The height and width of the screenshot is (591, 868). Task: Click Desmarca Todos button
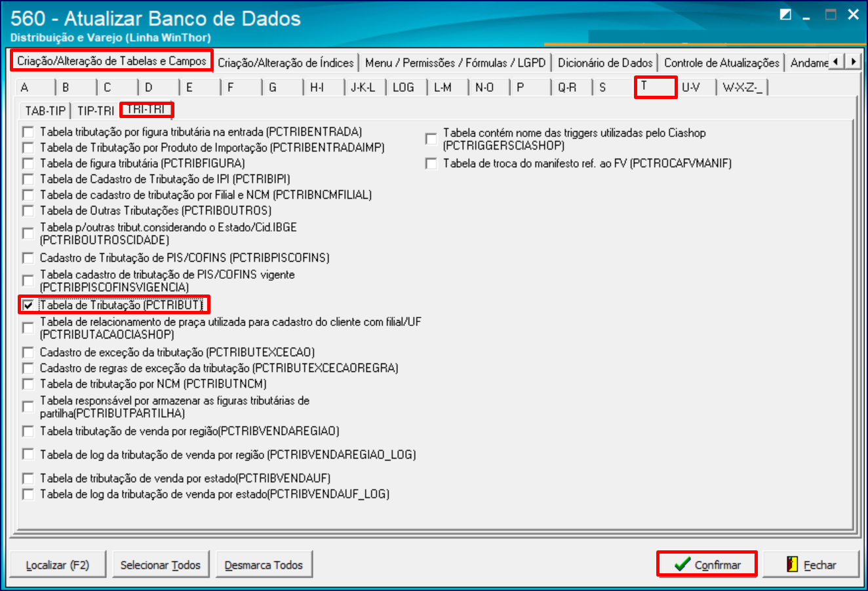tap(264, 565)
